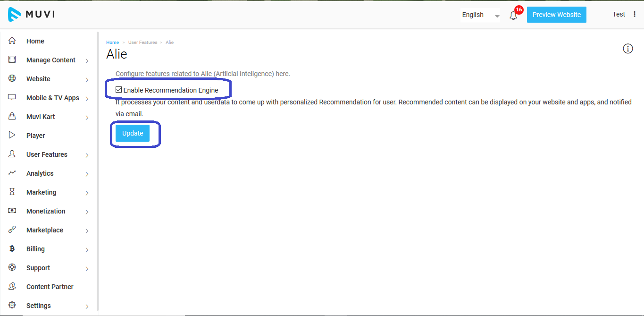Select Monetization menu label

point(46,211)
